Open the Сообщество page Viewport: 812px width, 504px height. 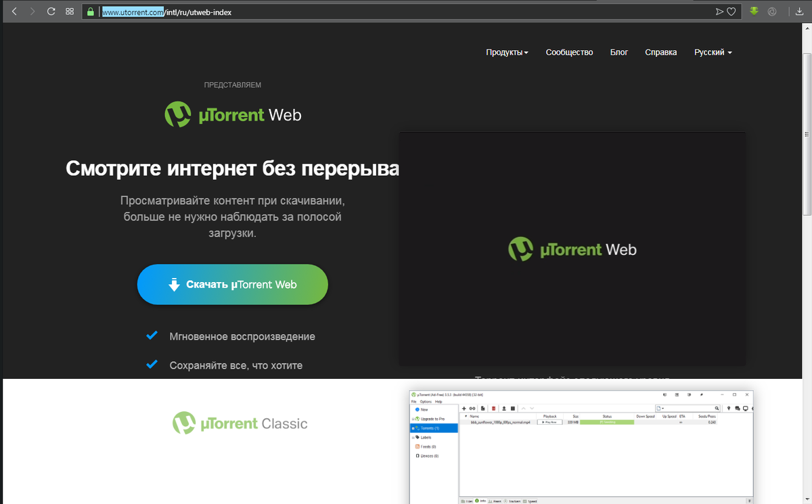click(569, 52)
